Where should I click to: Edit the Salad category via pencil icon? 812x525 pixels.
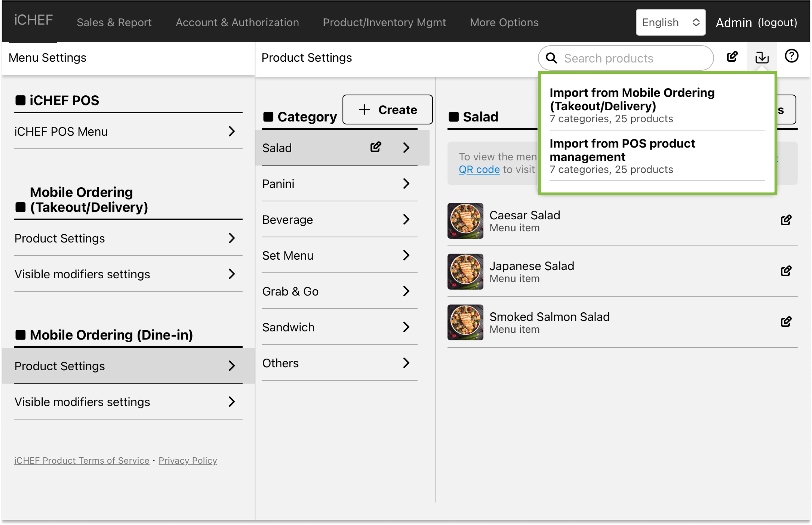[376, 147]
